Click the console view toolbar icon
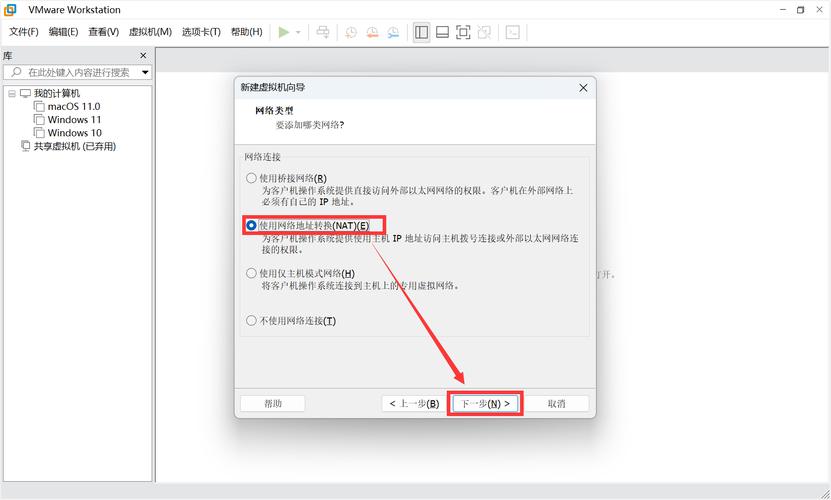This screenshot has width=831, height=500. pos(512,32)
